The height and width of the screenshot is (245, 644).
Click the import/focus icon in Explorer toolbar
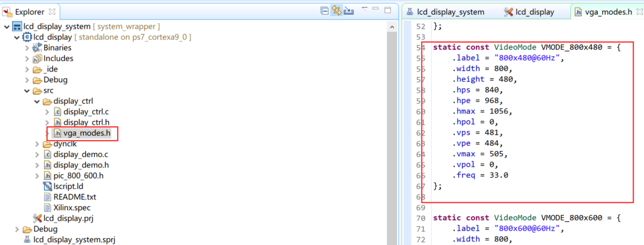tap(349, 11)
